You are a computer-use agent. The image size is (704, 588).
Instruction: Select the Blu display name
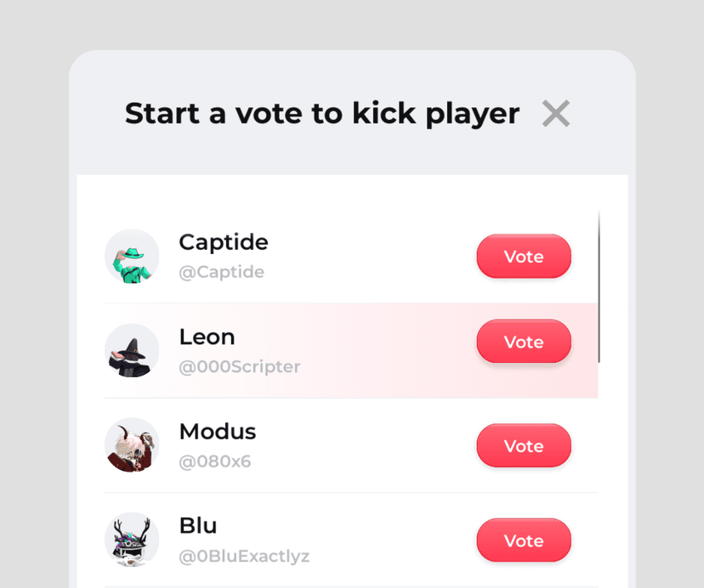[x=198, y=526]
